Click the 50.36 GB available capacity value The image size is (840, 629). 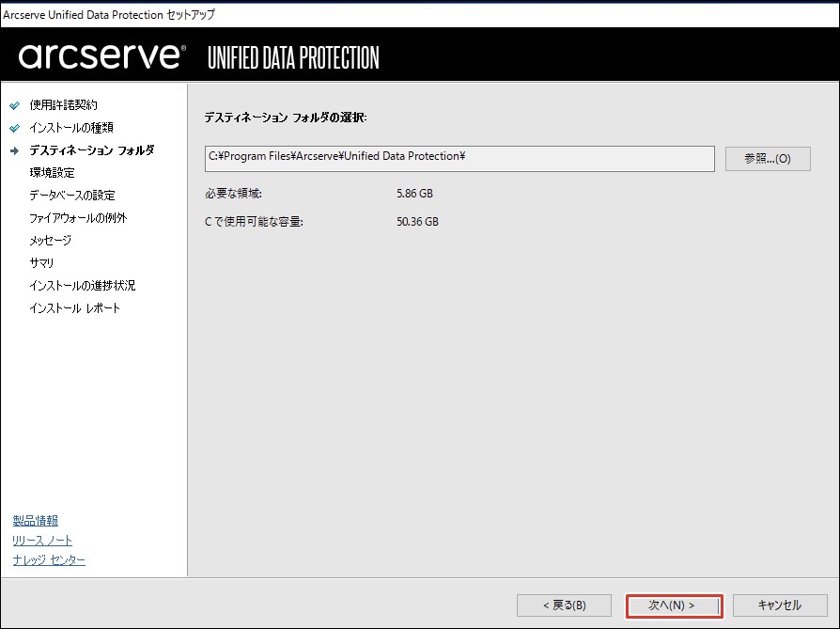pyautogui.click(x=417, y=222)
